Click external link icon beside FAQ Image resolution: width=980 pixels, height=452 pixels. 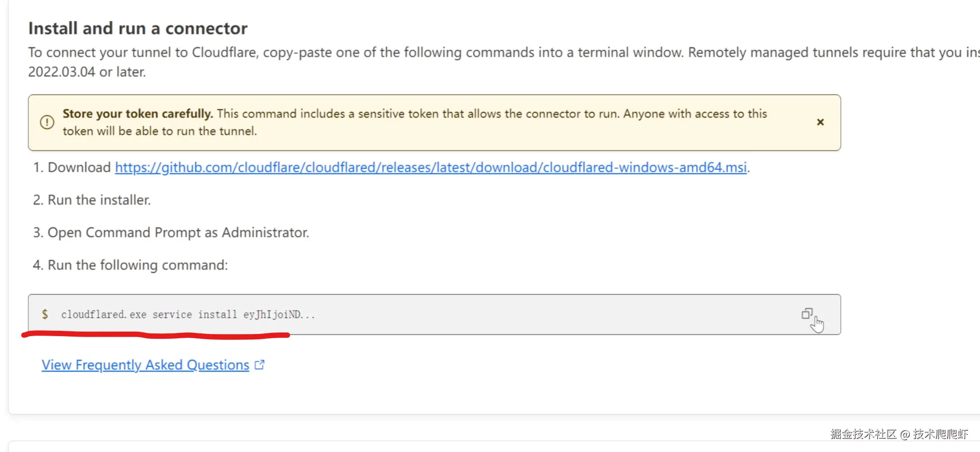(260, 365)
